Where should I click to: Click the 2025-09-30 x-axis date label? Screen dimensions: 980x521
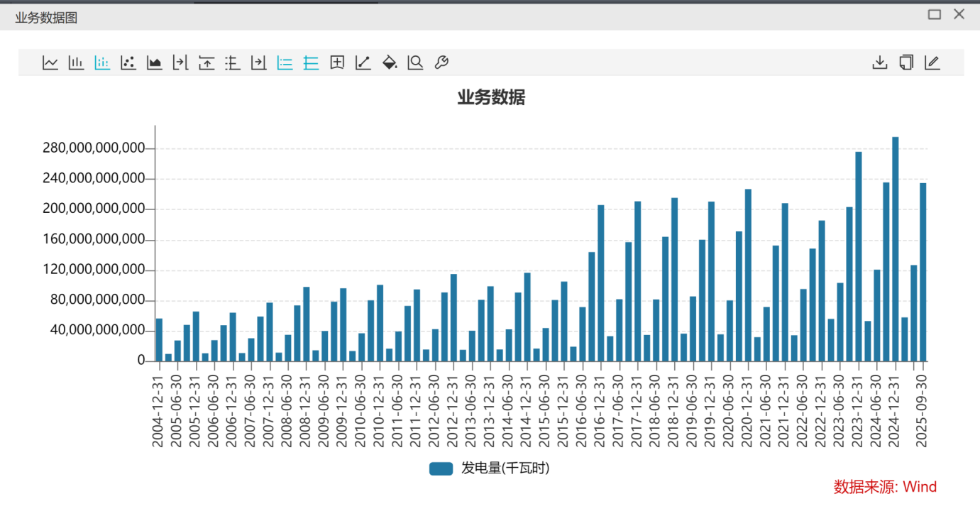click(x=923, y=412)
